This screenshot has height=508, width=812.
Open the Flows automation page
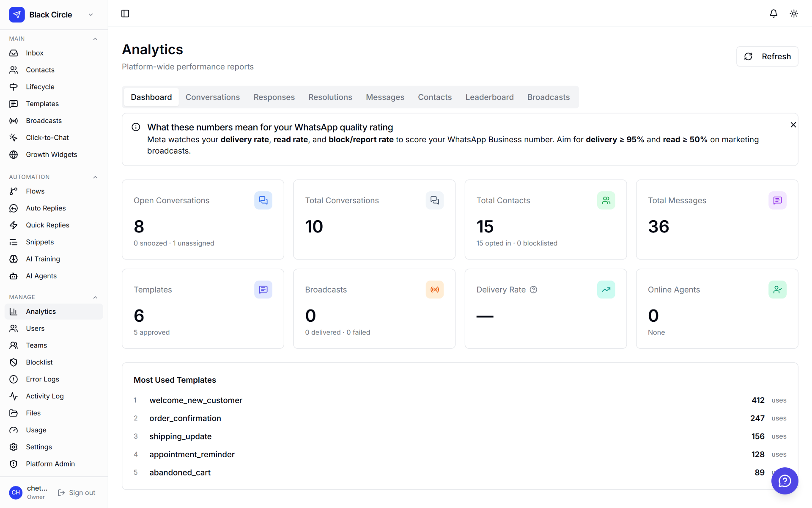click(x=54, y=191)
